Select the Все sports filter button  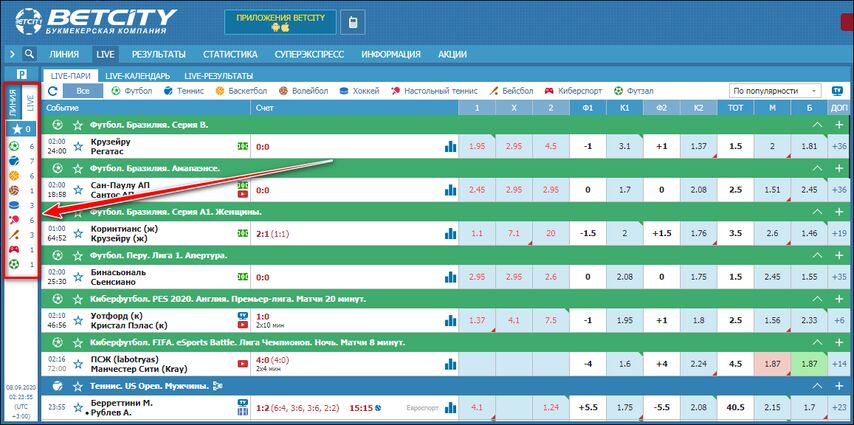[x=83, y=91]
